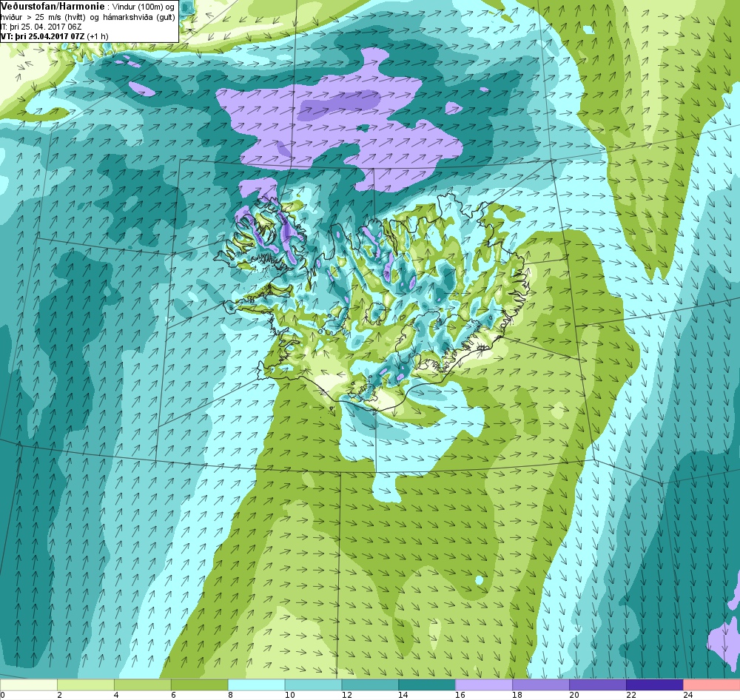The height and width of the screenshot is (700, 740).
Task: Click the 'IT: þri 25. 04. 2017 06Z' line
Action: (41, 27)
